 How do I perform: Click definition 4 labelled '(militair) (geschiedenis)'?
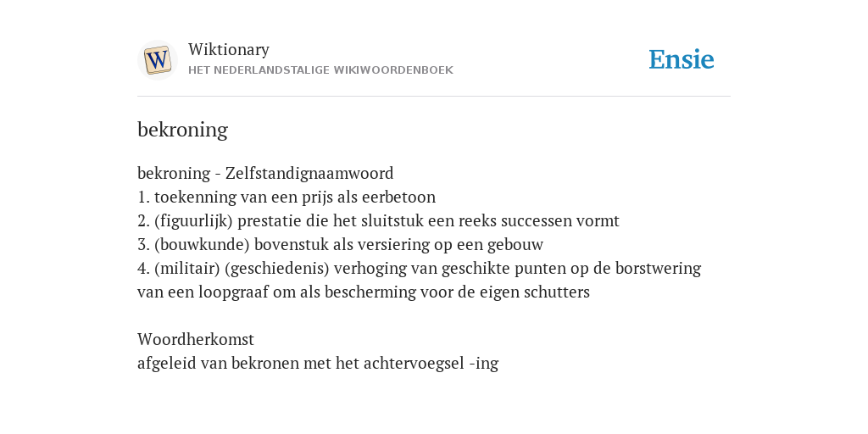pyautogui.click(x=419, y=269)
